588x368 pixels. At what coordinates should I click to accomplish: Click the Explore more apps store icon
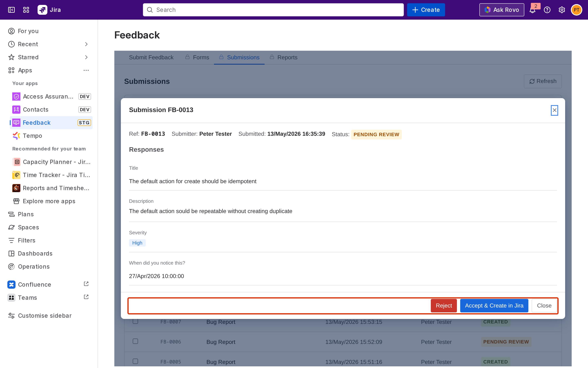pyautogui.click(x=16, y=201)
